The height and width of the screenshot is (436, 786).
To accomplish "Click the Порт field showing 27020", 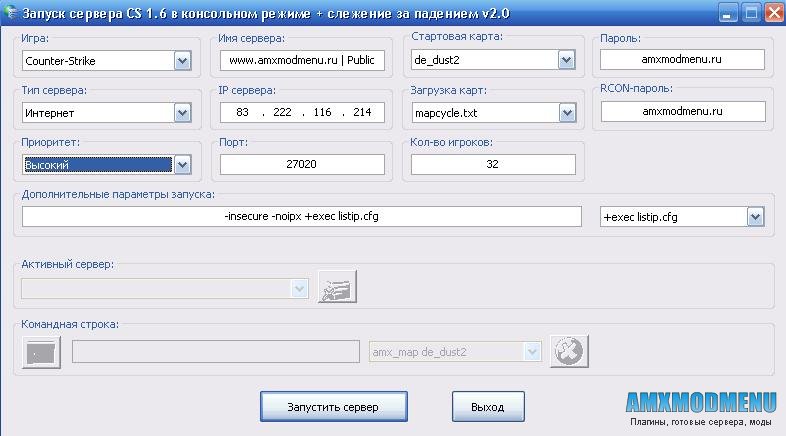I will coord(303,164).
